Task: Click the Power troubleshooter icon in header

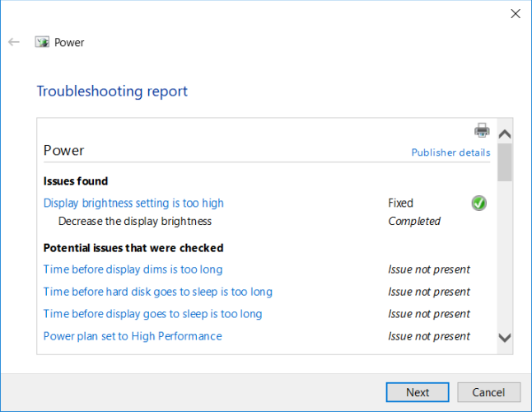Action: click(x=42, y=42)
